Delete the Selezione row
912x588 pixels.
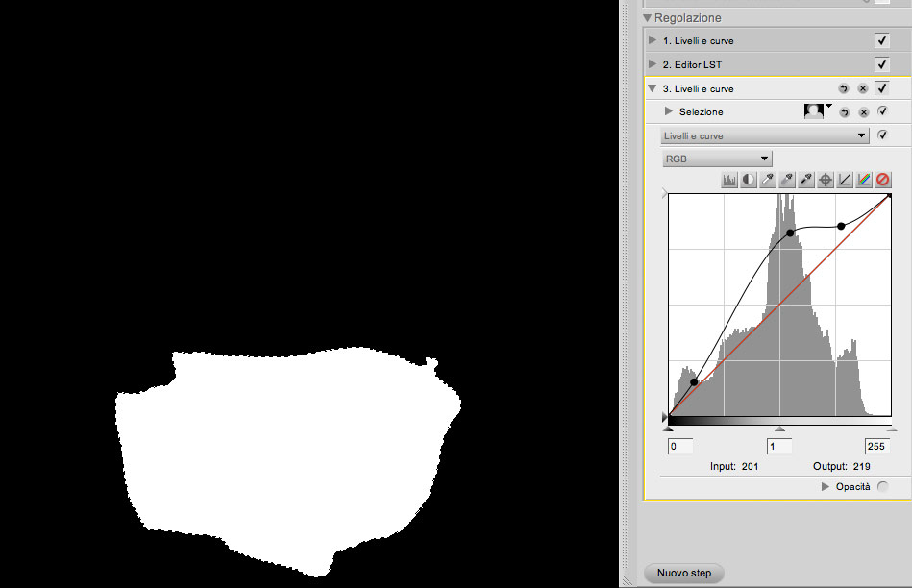(864, 112)
